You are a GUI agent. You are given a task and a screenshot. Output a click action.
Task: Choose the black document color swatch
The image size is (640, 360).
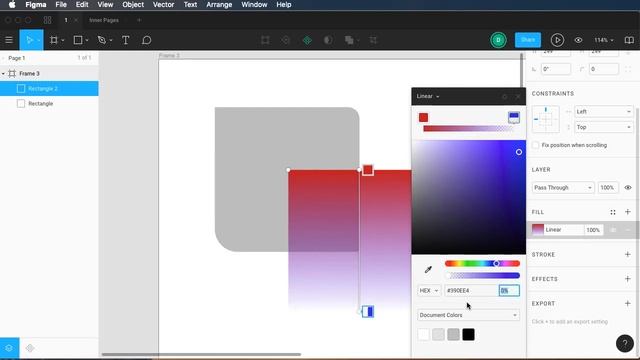(468, 335)
